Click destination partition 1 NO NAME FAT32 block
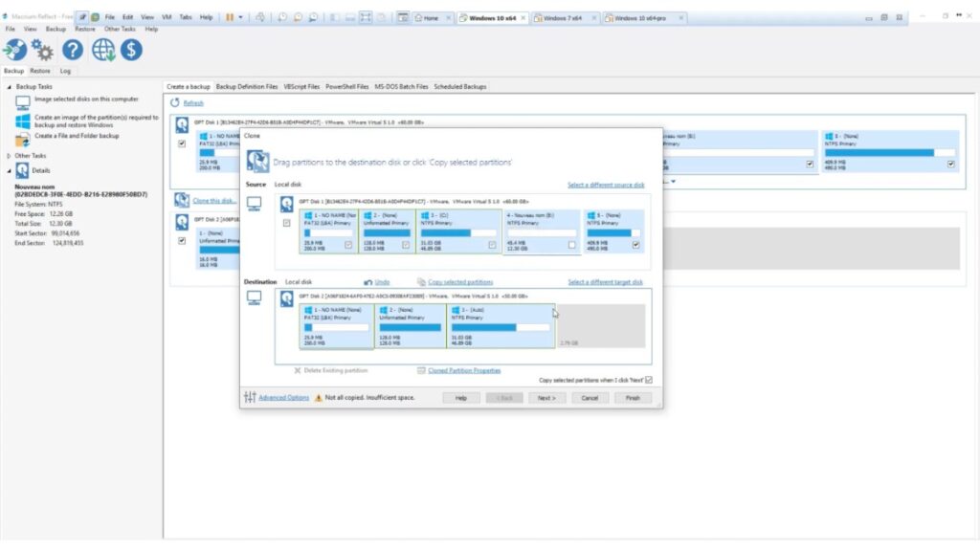 coord(337,325)
